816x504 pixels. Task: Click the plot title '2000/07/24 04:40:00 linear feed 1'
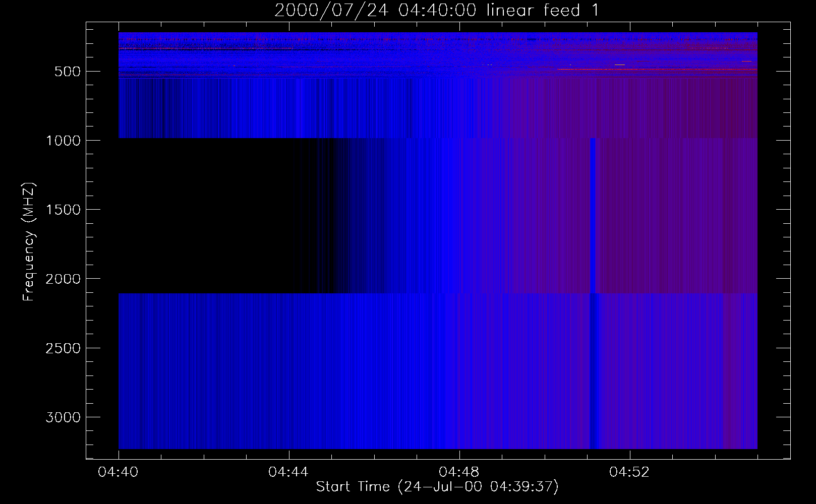(x=437, y=10)
